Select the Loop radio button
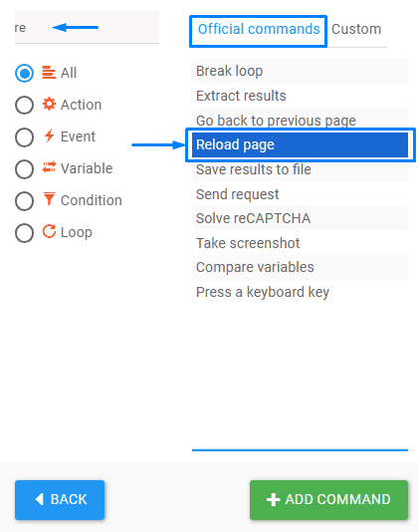This screenshot has height=532, width=419. pos(24,233)
